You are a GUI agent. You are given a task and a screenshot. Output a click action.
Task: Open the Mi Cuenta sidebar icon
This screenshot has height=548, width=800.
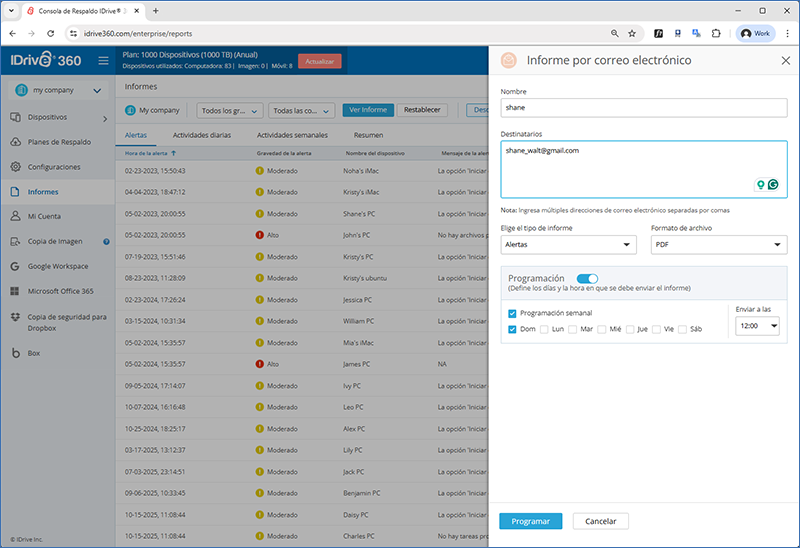pyautogui.click(x=16, y=215)
